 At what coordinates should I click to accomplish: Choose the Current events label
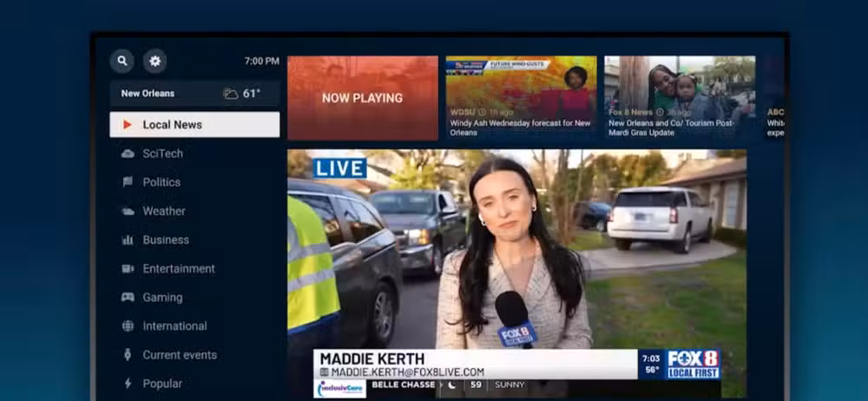[x=180, y=355]
